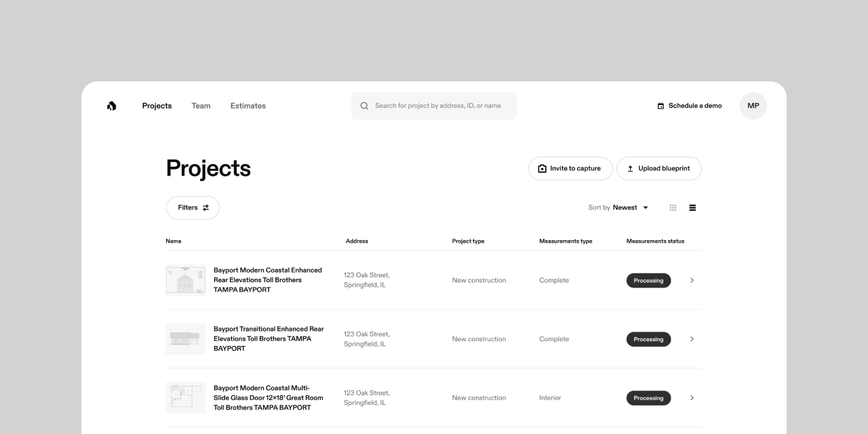868x434 pixels.
Task: Click the search magnifier icon
Action: click(364, 106)
